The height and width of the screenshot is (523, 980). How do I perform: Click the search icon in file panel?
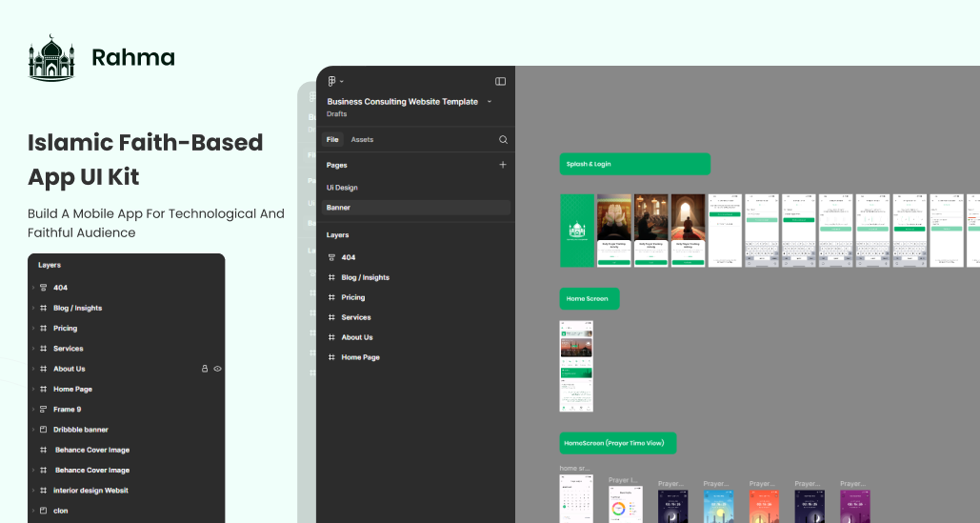(x=503, y=140)
